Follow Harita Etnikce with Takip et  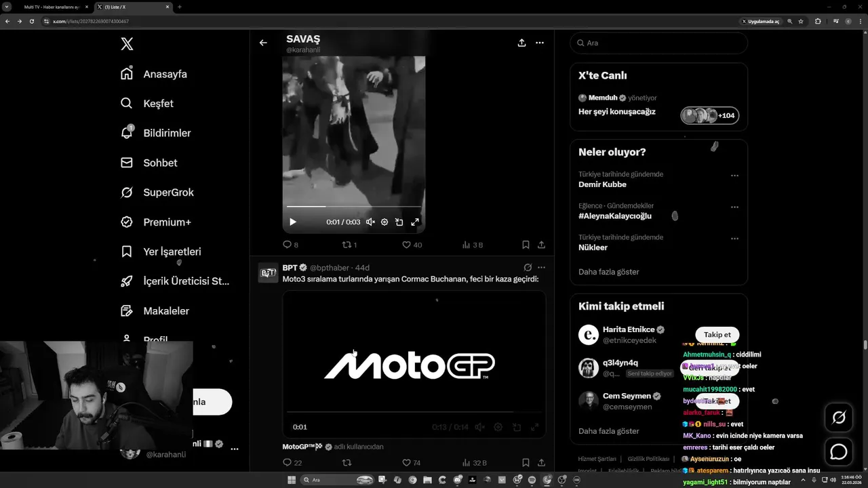tap(717, 335)
